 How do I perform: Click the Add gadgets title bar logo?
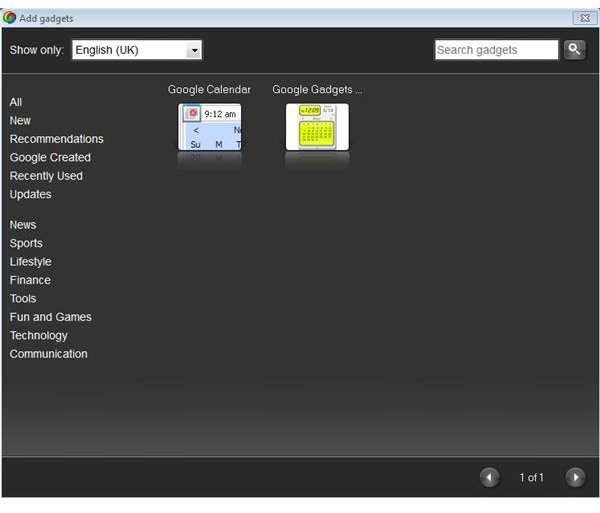[x=9, y=18]
